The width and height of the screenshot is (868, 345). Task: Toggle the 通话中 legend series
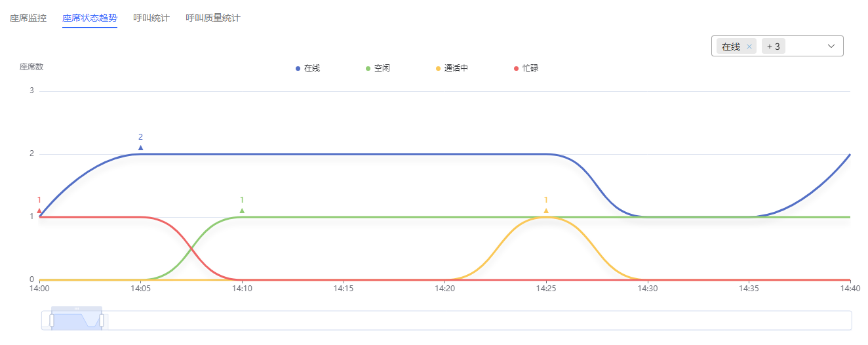[452, 68]
